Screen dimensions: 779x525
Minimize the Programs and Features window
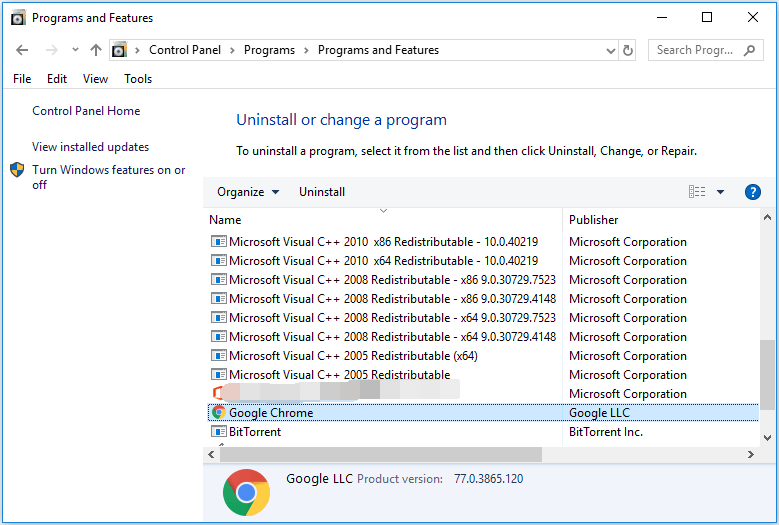point(662,17)
